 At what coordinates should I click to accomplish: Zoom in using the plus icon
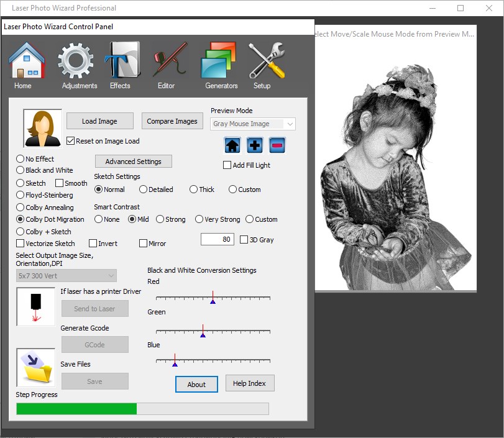pyautogui.click(x=254, y=144)
